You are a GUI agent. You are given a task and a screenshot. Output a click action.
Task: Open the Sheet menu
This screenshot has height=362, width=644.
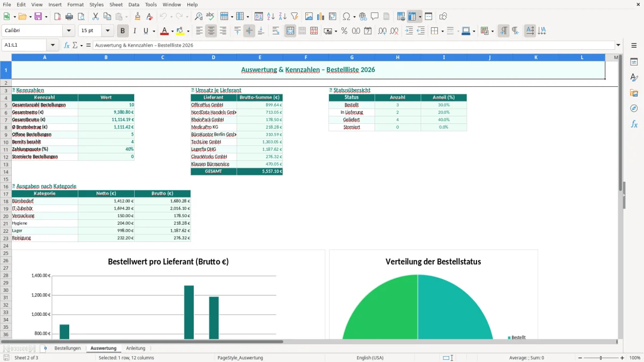pos(116,4)
